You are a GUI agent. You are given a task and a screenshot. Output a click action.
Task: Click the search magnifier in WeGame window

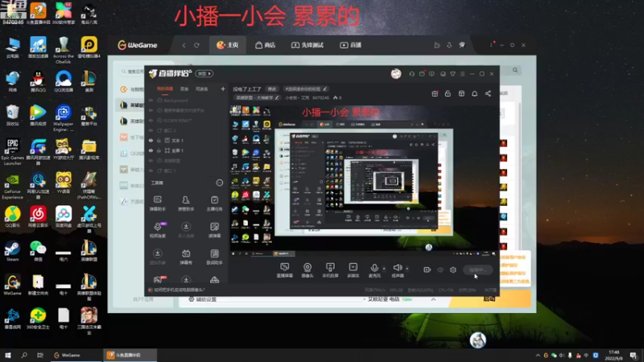[515, 70]
